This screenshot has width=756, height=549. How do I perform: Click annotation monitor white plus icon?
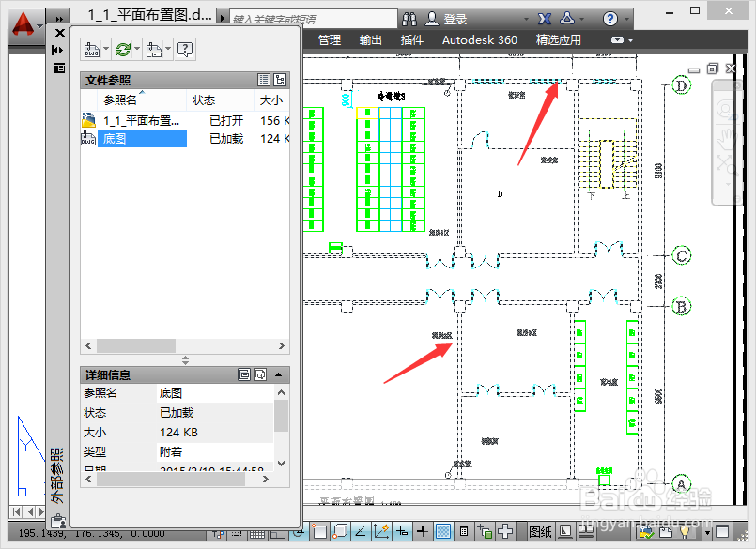pos(505,531)
